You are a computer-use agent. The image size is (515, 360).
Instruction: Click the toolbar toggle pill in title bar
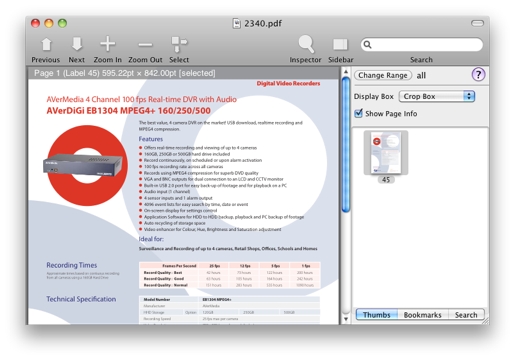(x=477, y=23)
